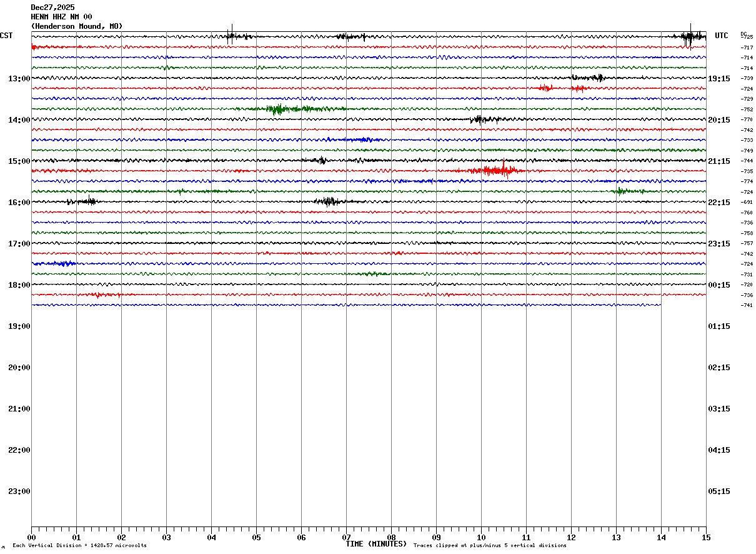
Task: Click the 00 minute tick on time axis
Action: click(x=31, y=538)
